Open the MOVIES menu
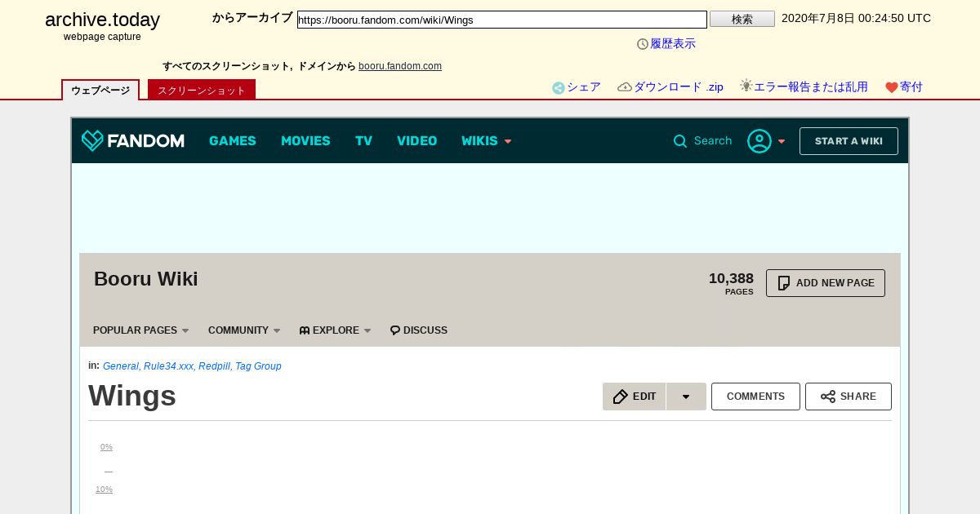The width and height of the screenshot is (980, 514). pyautogui.click(x=305, y=141)
